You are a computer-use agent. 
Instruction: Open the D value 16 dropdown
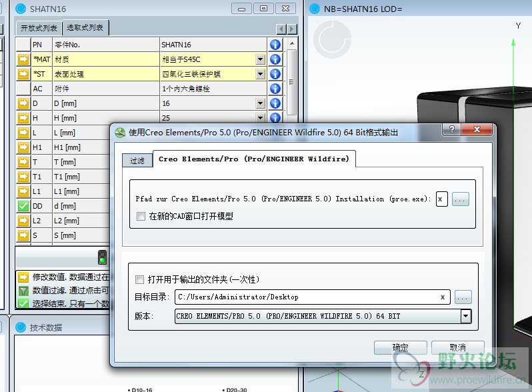point(260,103)
